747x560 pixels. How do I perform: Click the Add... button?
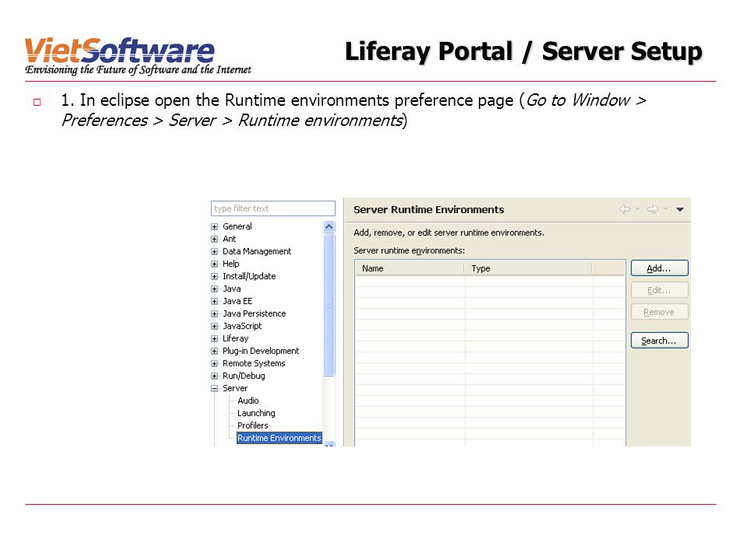pyautogui.click(x=659, y=268)
